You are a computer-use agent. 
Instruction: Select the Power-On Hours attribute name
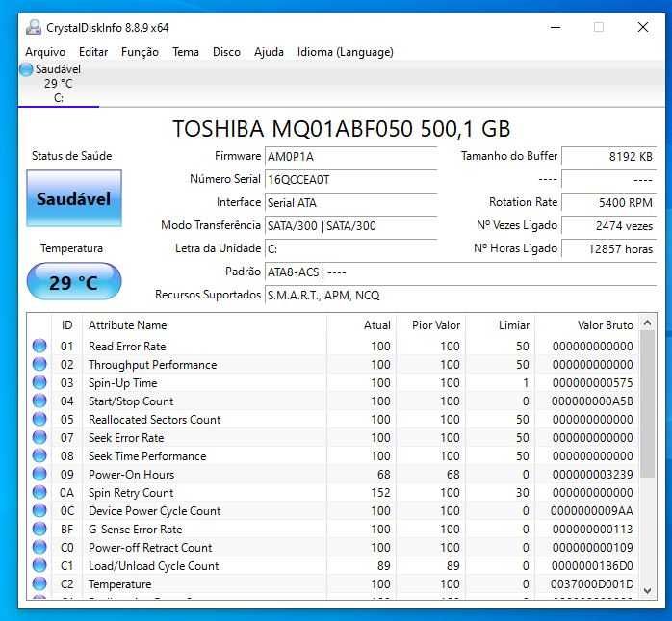(131, 475)
